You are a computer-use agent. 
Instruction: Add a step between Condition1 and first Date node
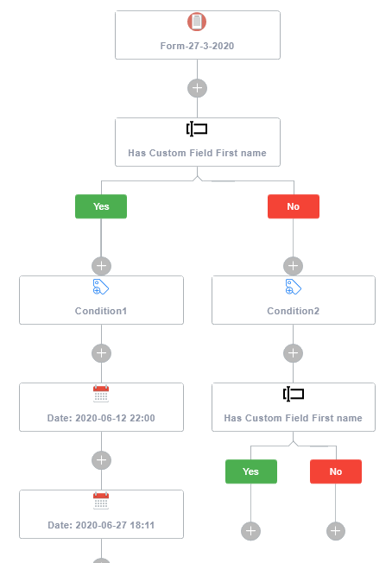tap(101, 353)
